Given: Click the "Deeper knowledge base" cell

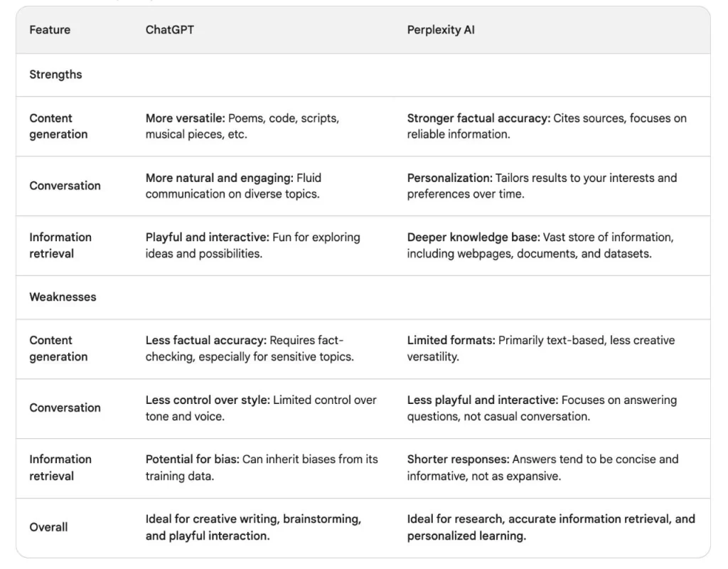Looking at the screenshot, I should coord(540,245).
